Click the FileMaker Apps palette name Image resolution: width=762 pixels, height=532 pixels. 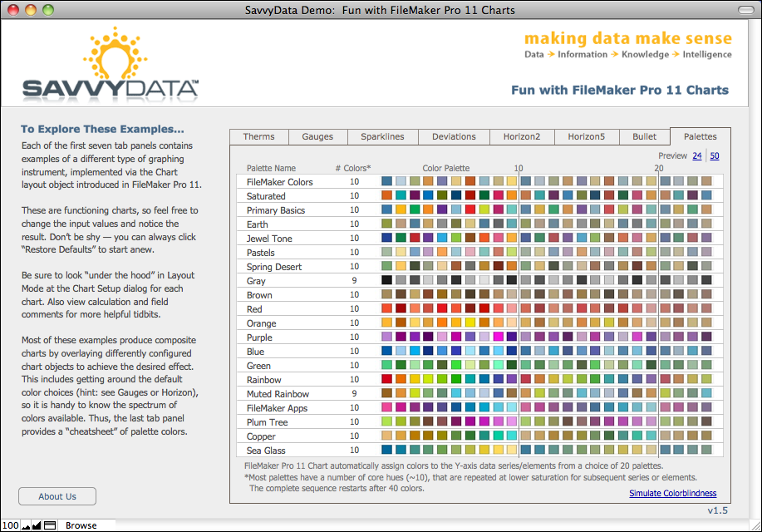(277, 407)
